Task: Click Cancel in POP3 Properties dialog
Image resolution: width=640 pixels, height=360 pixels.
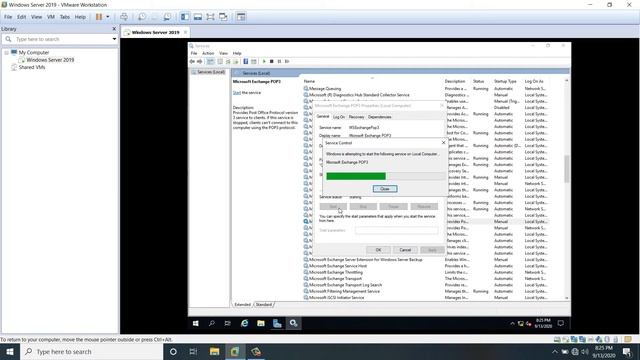Action: (405, 250)
